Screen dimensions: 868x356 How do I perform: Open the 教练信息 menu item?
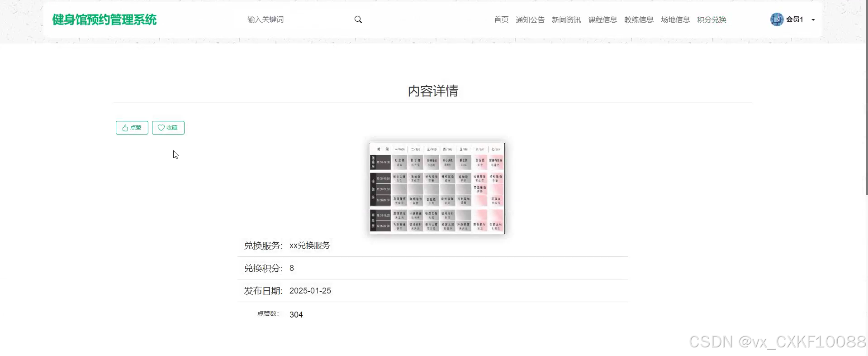point(639,19)
